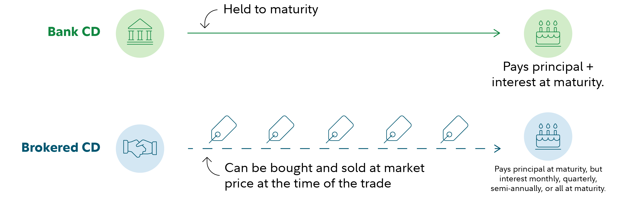Screen dimensions: 644x202
Task: Click the curved arrow beside Held to maturity
Action: tap(208, 19)
